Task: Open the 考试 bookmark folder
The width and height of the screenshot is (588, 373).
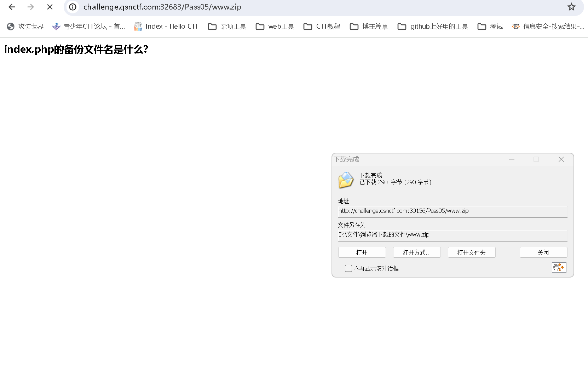Action: point(490,26)
